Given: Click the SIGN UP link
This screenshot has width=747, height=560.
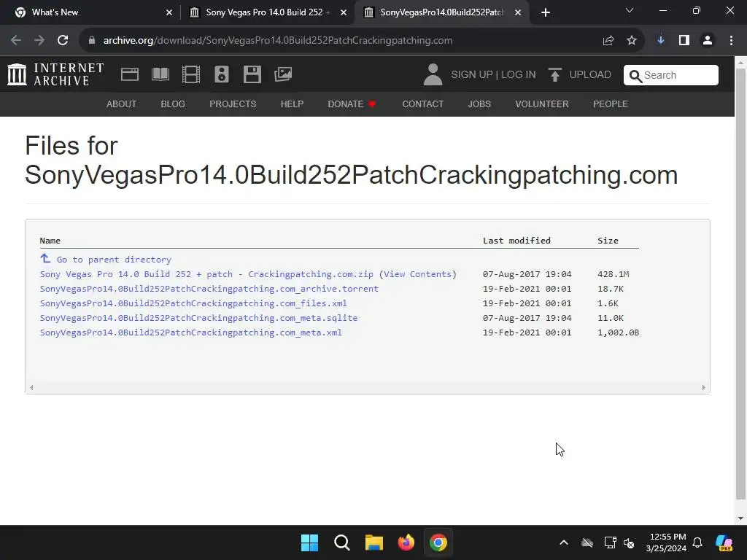Looking at the screenshot, I should pyautogui.click(x=472, y=75).
